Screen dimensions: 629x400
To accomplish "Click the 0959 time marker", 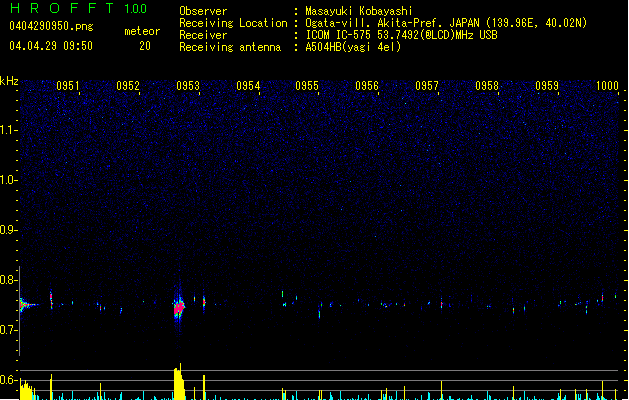I will click(x=547, y=85).
